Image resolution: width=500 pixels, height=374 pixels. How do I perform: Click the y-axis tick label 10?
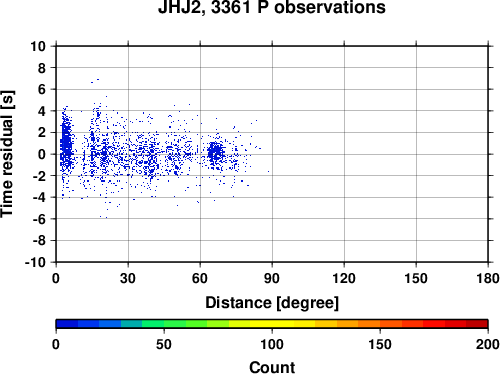tap(38, 46)
